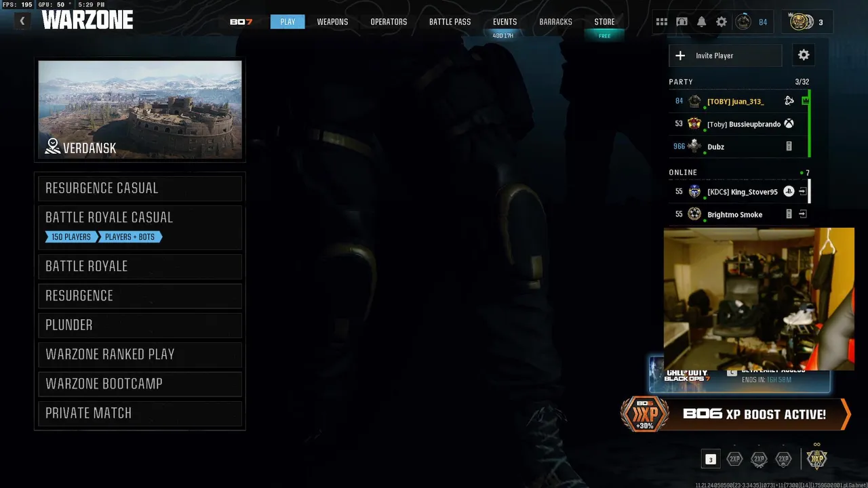Open the Store tab
This screenshot has width=868, height=488.
coord(604,22)
